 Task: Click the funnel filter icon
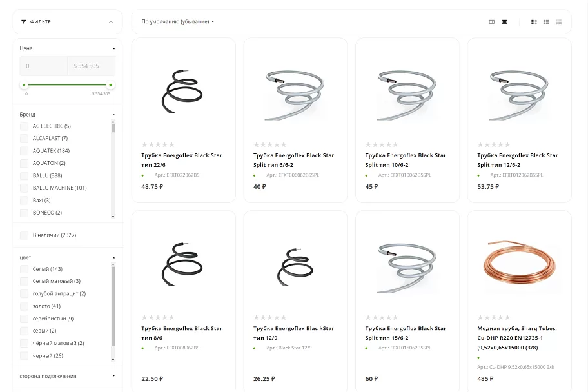click(x=24, y=22)
